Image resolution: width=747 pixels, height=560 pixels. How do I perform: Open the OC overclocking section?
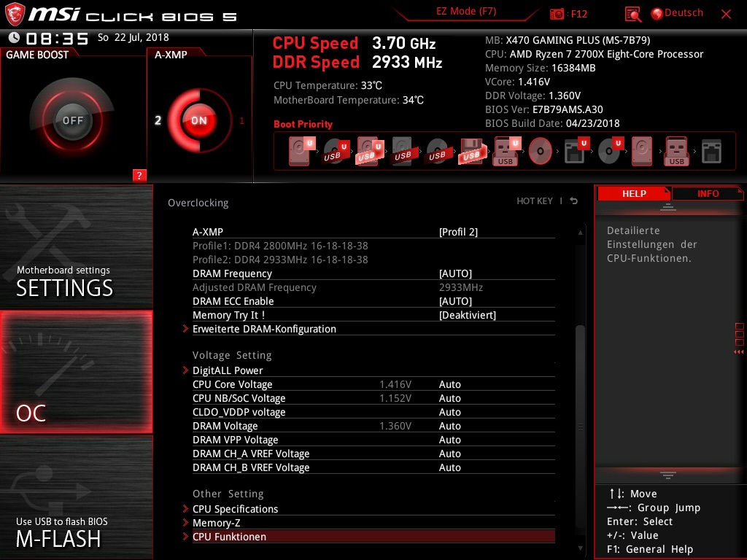76,372
